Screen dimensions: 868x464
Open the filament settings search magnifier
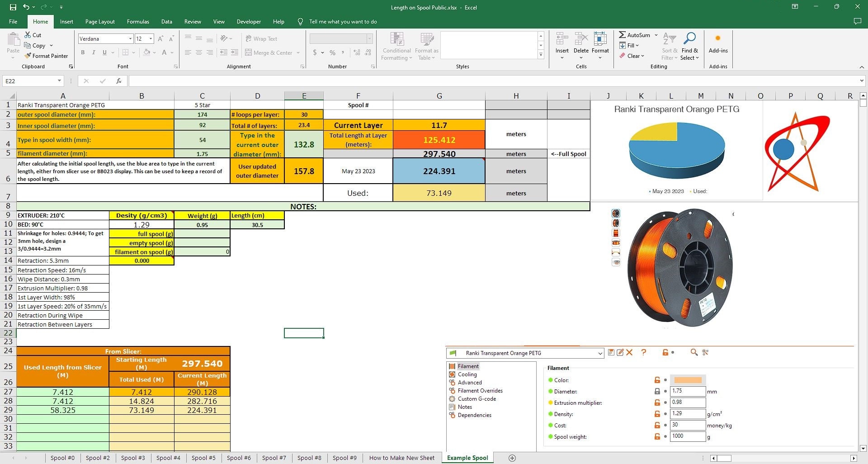coord(694,353)
